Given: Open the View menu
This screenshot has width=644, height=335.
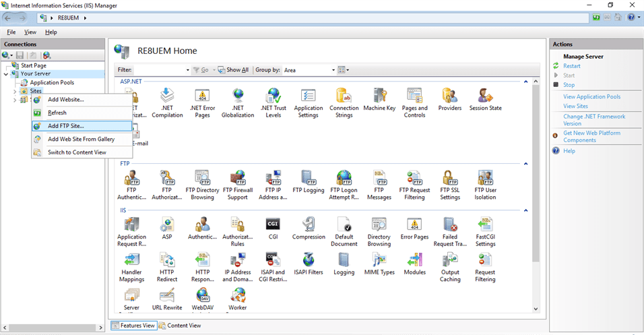Looking at the screenshot, I should (30, 32).
